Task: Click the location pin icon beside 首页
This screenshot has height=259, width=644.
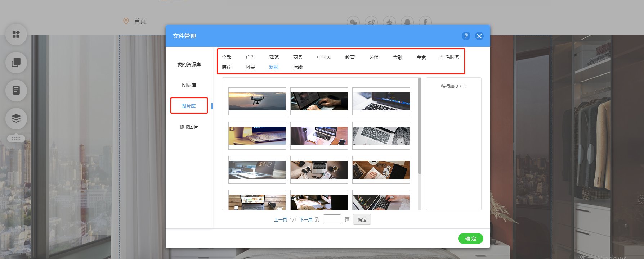Action: pyautogui.click(x=126, y=21)
